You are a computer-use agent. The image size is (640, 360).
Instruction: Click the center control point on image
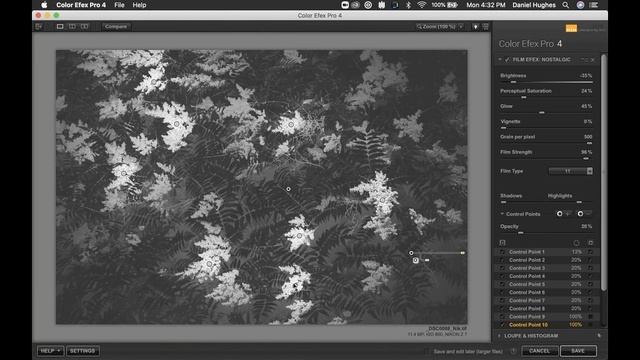(x=289, y=189)
